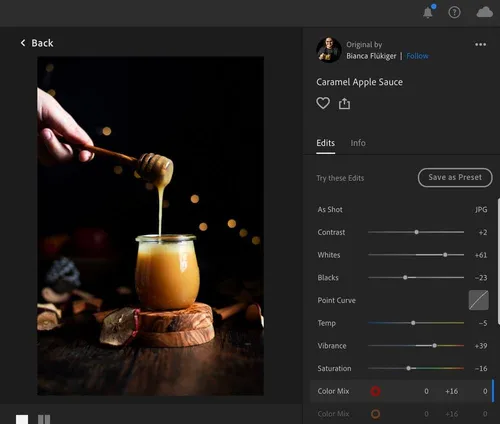Open the notifications bell
500x424 pixels.
(x=428, y=12)
